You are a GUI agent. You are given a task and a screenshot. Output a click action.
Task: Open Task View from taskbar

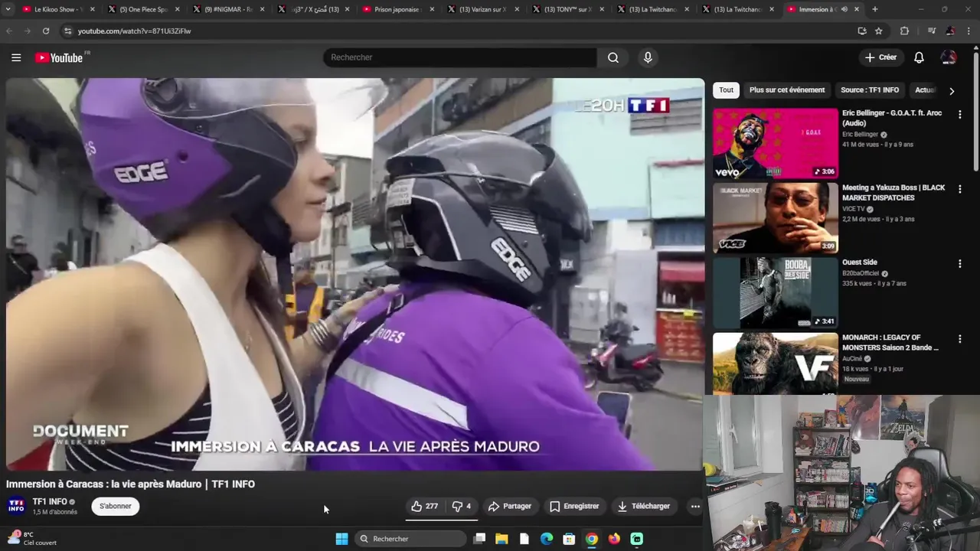click(x=479, y=539)
